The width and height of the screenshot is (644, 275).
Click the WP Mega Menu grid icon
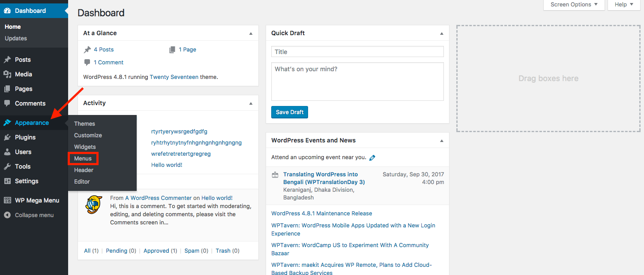click(7, 200)
